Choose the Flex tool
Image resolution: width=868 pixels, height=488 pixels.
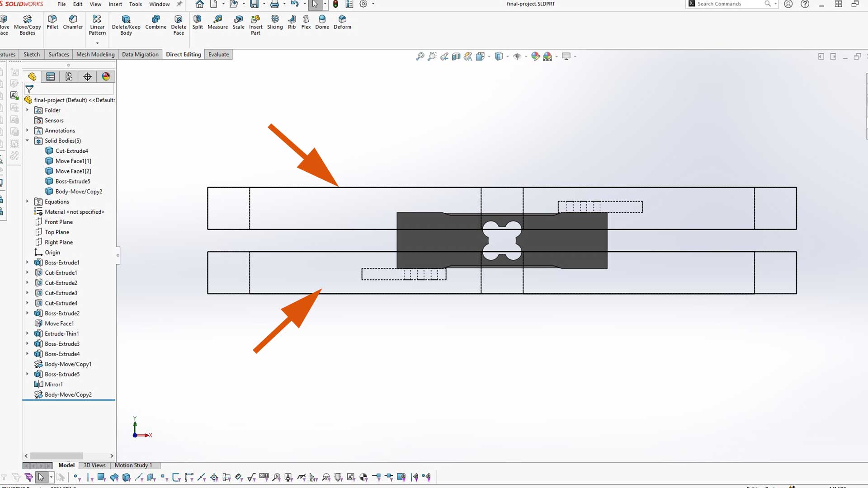[306, 22]
